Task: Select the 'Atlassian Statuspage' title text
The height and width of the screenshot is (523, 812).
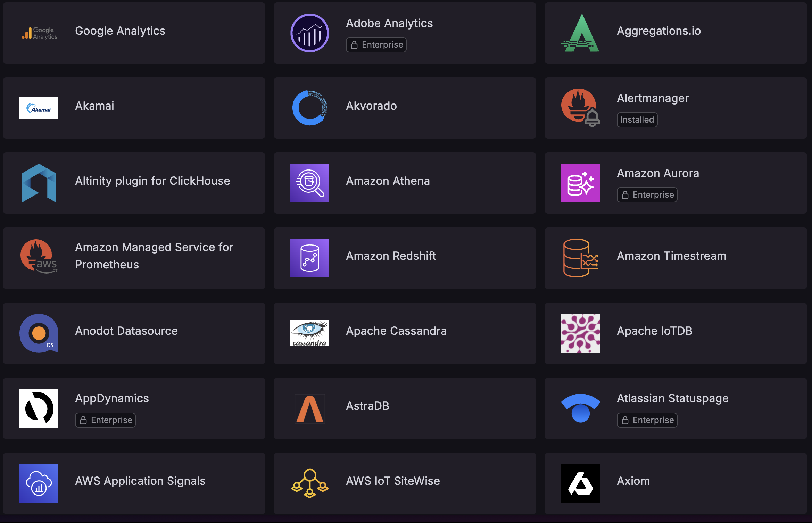Action: tap(673, 398)
